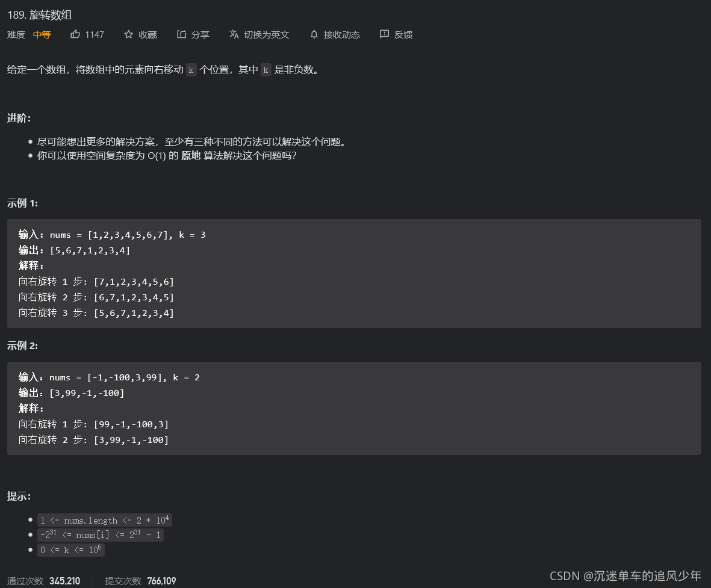711x588 pixels.
Task: Click the 中等 difficulty label
Action: coord(42,34)
